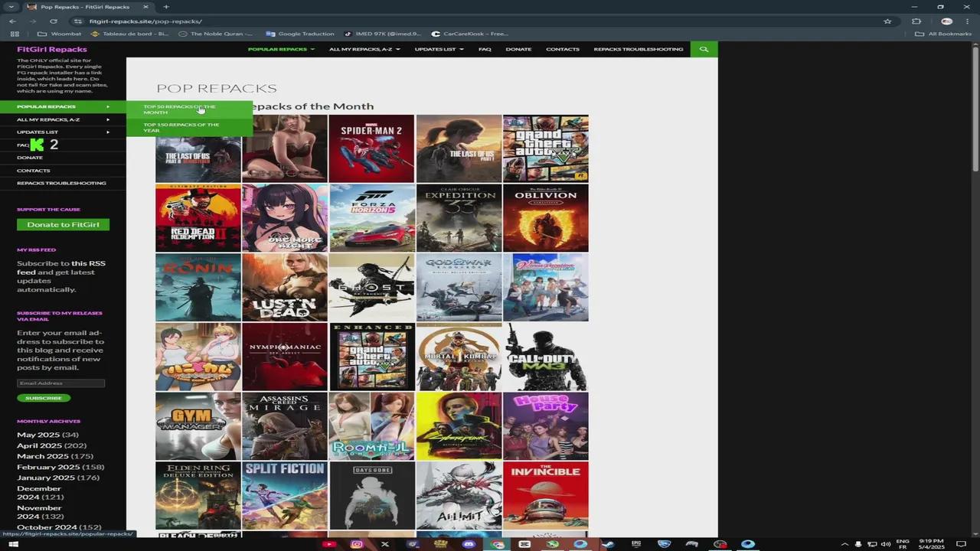This screenshot has width=980, height=551.
Task: Open Instagram from the Windows taskbar
Action: tap(357, 544)
